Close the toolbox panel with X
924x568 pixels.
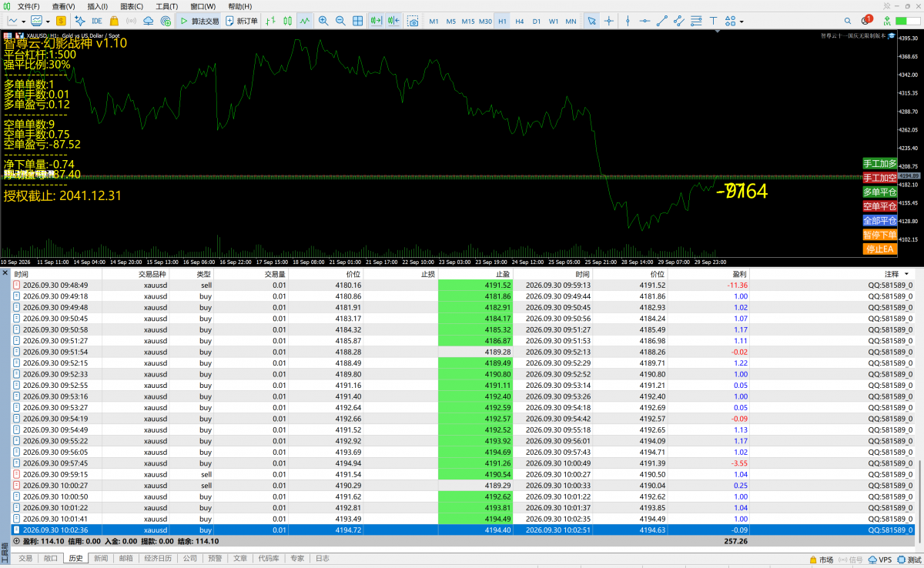[x=5, y=273]
